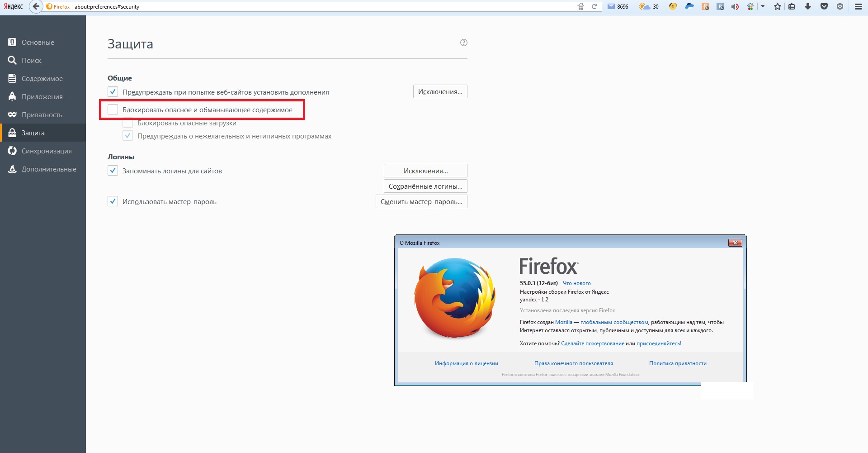The width and height of the screenshot is (868, 453).
Task: Open the small dropdown arrow in toolbar
Action: click(x=763, y=6)
